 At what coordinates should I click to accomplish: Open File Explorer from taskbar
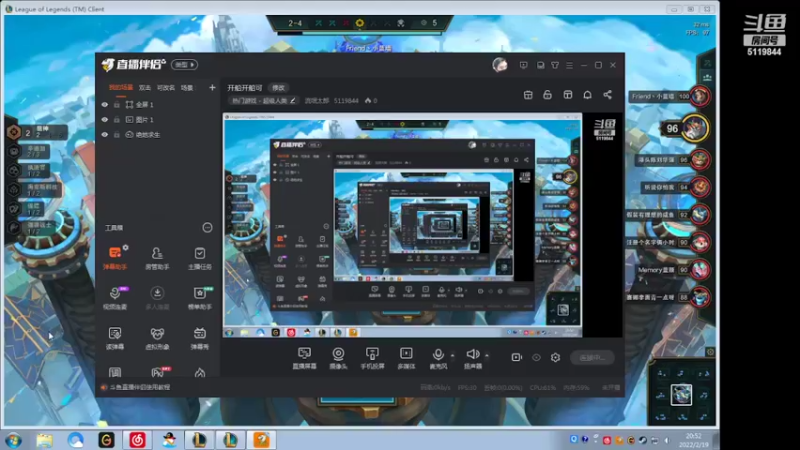44,440
